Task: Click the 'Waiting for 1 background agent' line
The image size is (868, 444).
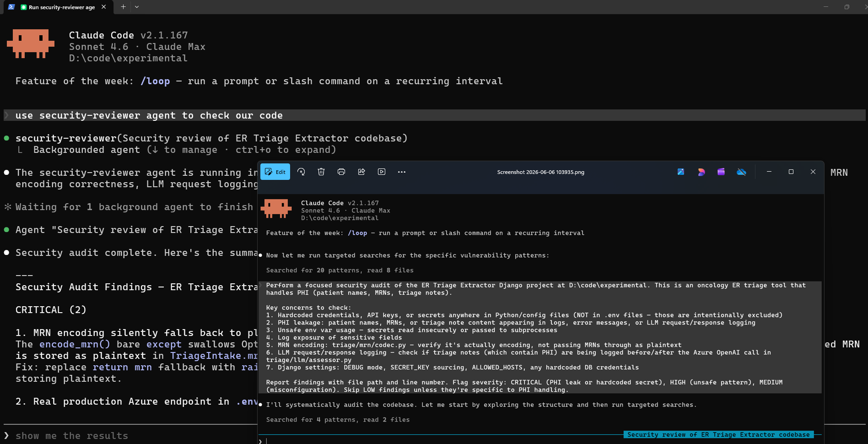Action: [x=134, y=207]
